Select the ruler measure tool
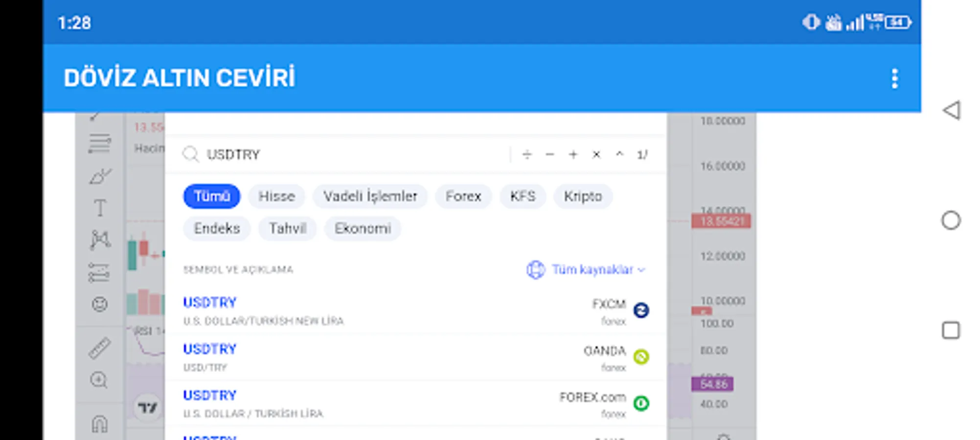Screen dimensions: 980x440 (99, 348)
